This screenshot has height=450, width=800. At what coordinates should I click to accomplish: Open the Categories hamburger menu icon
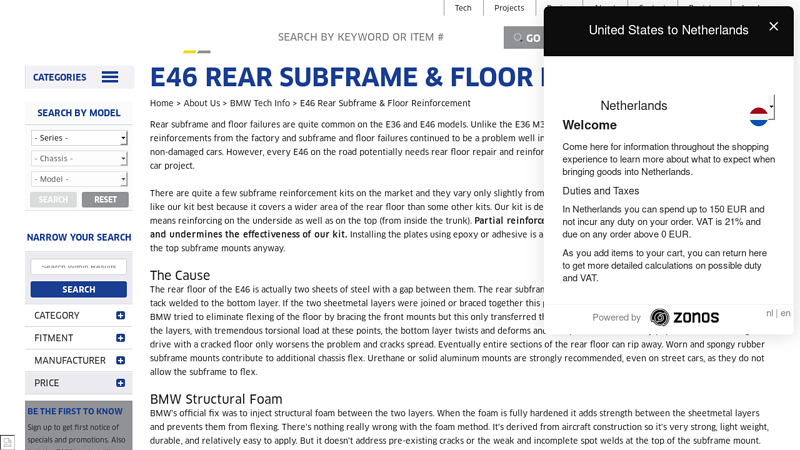110,77
